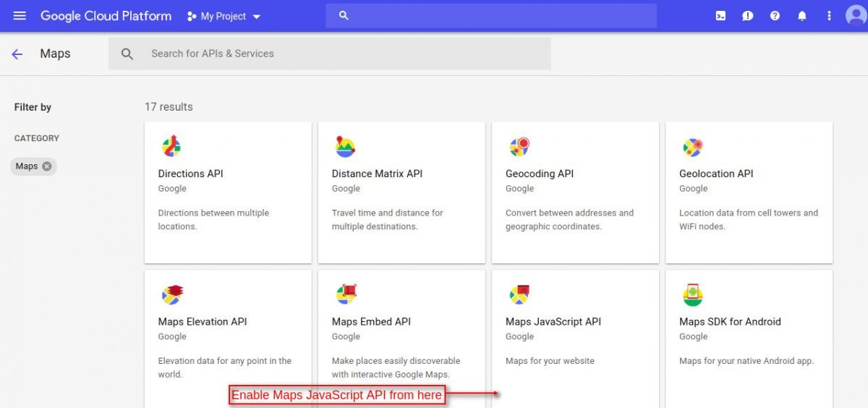The image size is (868, 408).
Task: Select the Maps filter chip label
Action: pyautogui.click(x=27, y=166)
